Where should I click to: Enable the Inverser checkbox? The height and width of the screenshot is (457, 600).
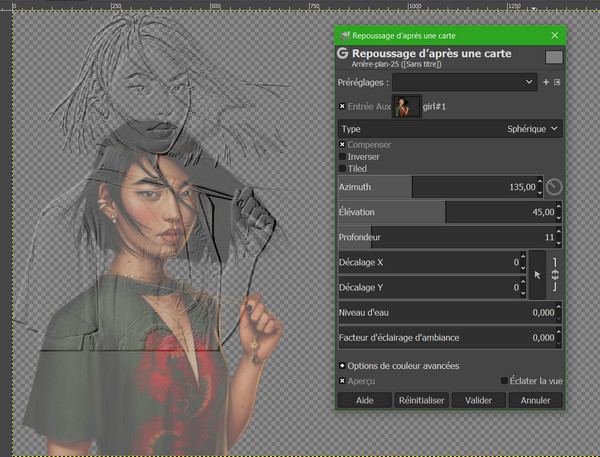click(342, 157)
